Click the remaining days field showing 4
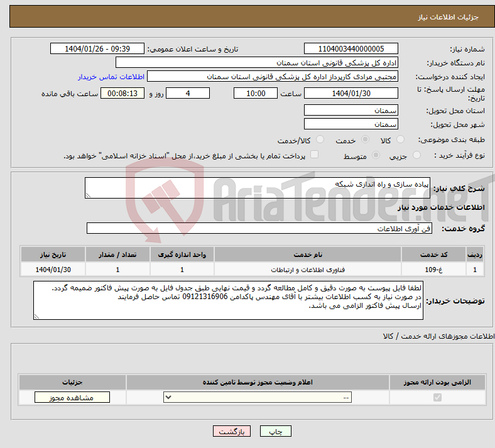Image resolution: width=495 pixels, height=448 pixels. point(188,93)
